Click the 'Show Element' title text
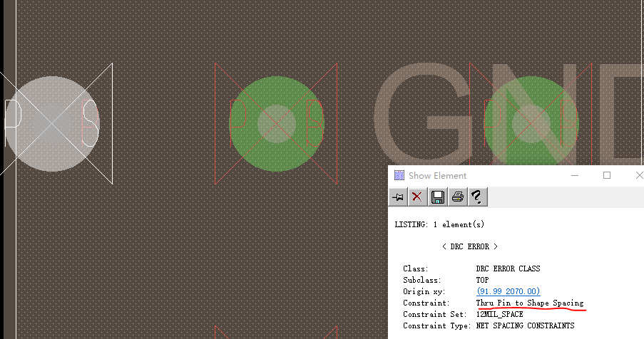Viewport: 644px width, 339px height. click(x=437, y=175)
